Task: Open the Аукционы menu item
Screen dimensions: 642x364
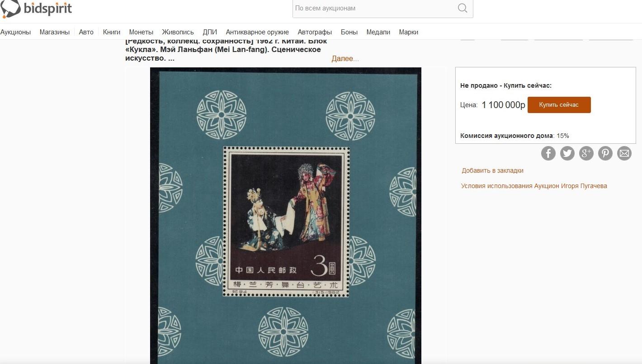Action: tap(15, 32)
